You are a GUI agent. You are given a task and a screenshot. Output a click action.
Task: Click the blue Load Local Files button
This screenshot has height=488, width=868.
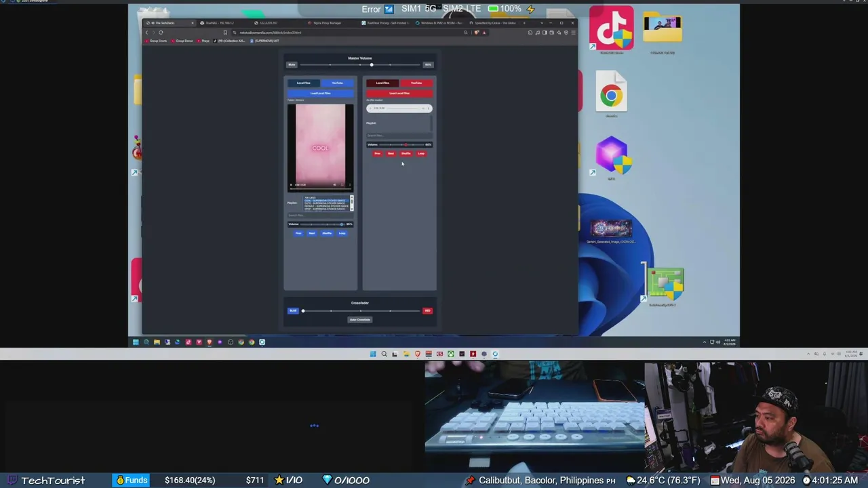coord(320,93)
